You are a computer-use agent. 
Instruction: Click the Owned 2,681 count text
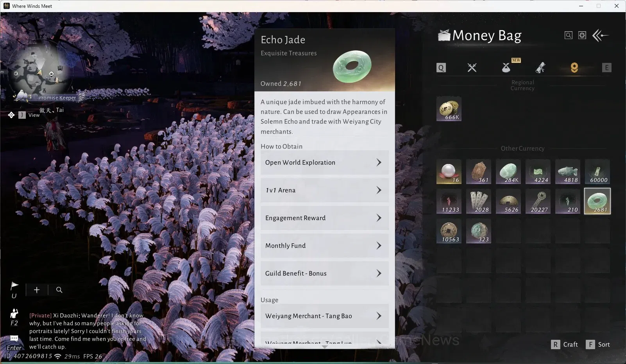pyautogui.click(x=281, y=84)
